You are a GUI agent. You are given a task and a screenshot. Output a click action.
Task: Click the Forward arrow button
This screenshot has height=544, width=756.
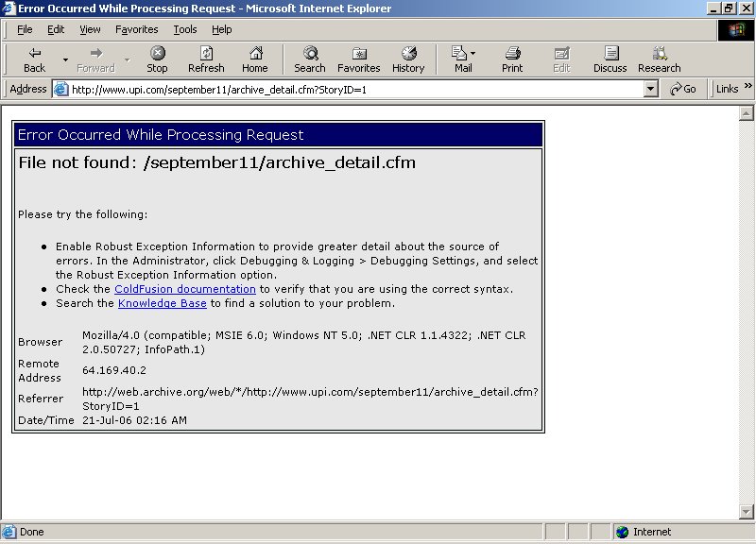(95, 59)
